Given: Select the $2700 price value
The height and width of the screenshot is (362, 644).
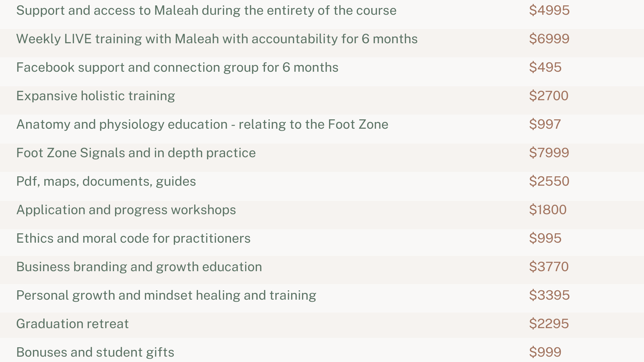Looking at the screenshot, I should coord(549,96).
